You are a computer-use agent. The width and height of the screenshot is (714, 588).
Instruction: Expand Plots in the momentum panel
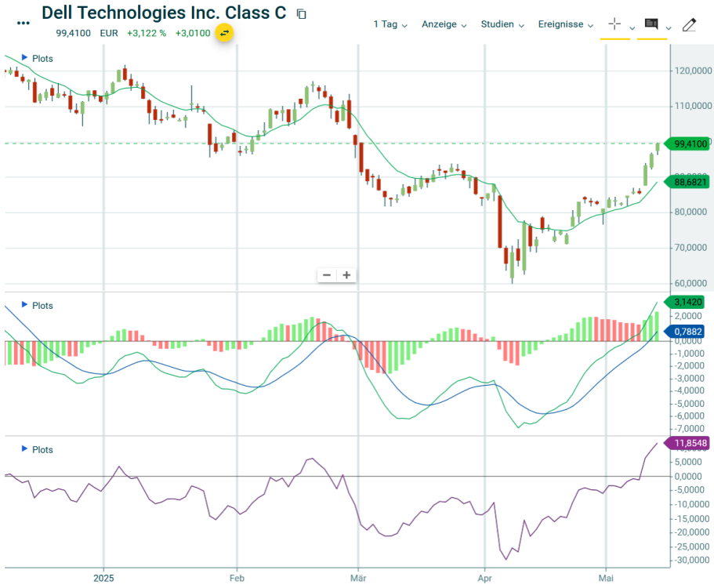tap(38, 449)
